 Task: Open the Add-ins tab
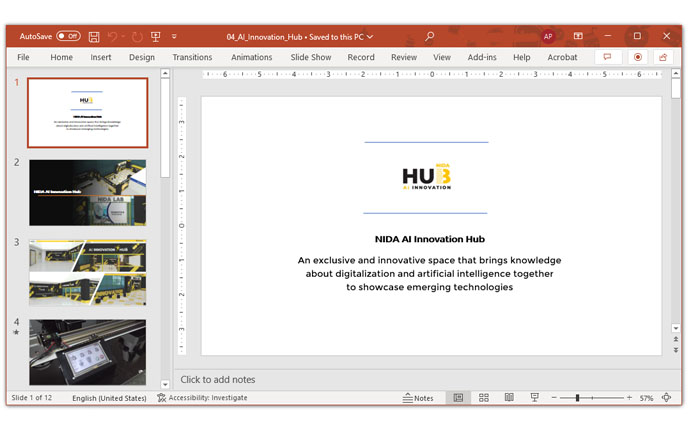point(482,57)
